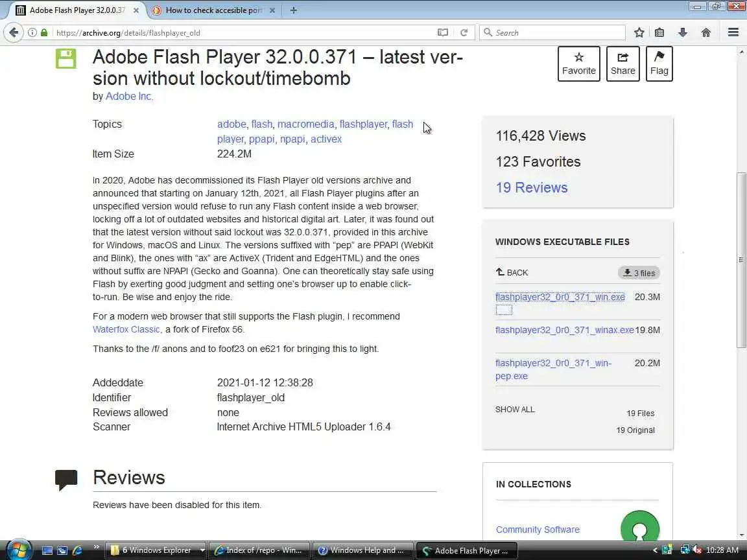Screen dimensions: 747x560
Task: Open the flash topic link
Action: (261, 124)
